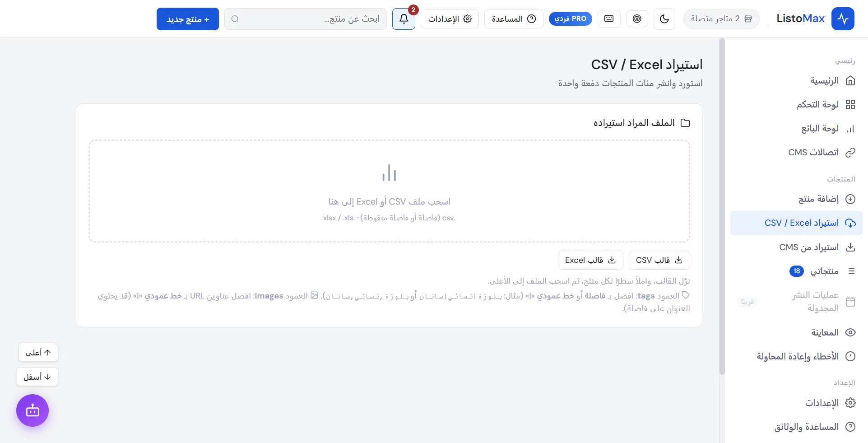This screenshot has width=868, height=443.
Task: Toggle dark mode with the moon icon
Action: 664,19
